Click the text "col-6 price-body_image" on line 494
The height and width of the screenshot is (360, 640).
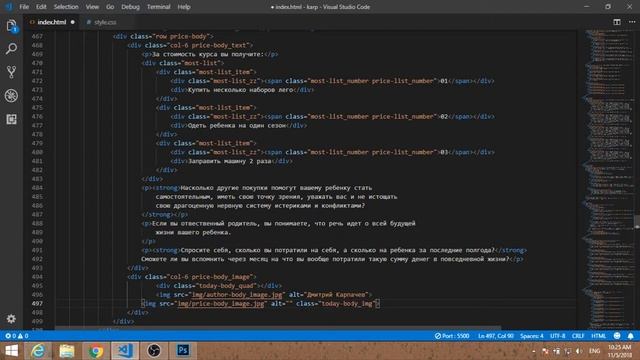tap(211, 277)
